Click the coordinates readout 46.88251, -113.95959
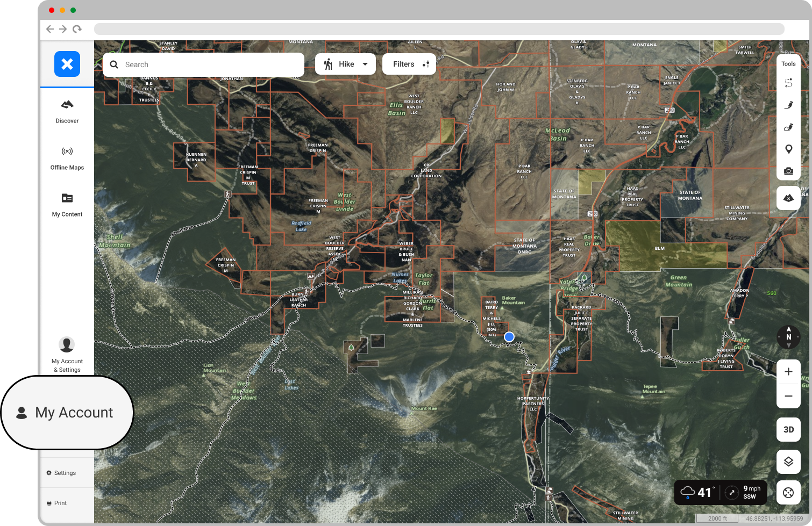This screenshot has height=526, width=812. coord(774,518)
